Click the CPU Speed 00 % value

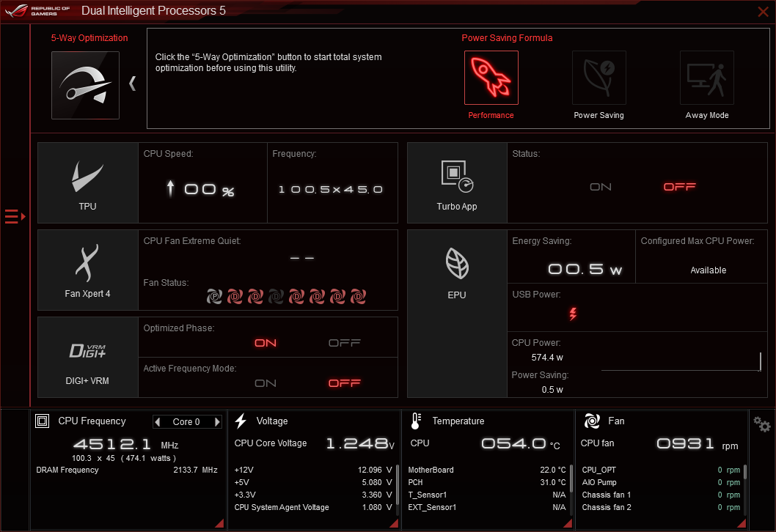click(x=209, y=189)
